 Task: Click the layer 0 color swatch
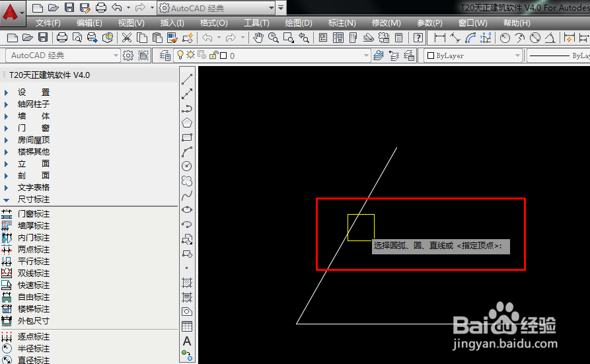(223, 55)
